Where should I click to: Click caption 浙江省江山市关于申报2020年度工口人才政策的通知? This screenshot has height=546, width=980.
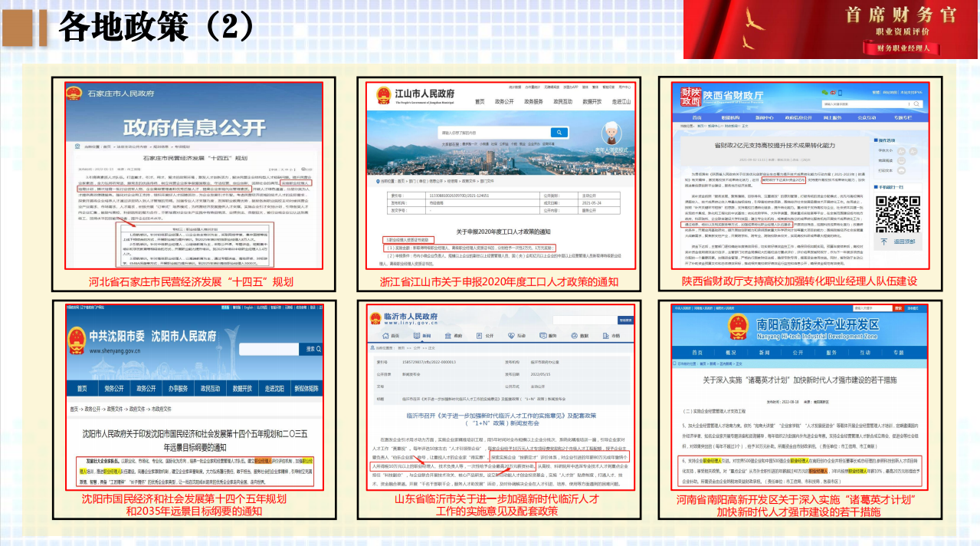pyautogui.click(x=500, y=281)
